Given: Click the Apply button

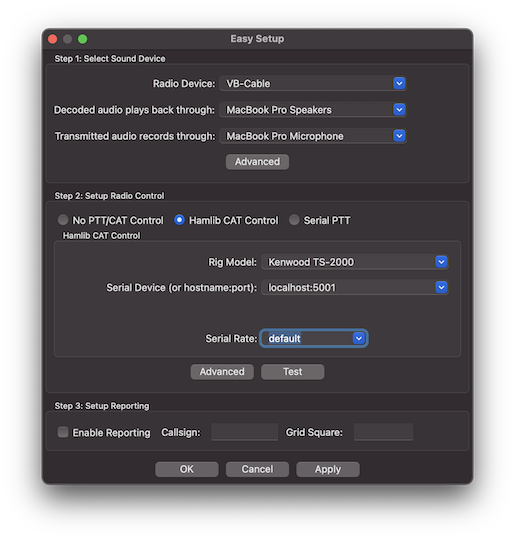Looking at the screenshot, I should click(x=328, y=469).
